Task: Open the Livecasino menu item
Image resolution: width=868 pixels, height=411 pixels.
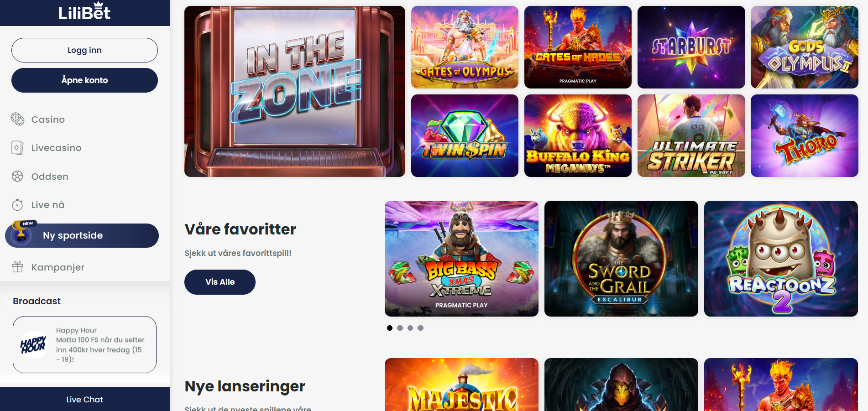Action: tap(56, 148)
